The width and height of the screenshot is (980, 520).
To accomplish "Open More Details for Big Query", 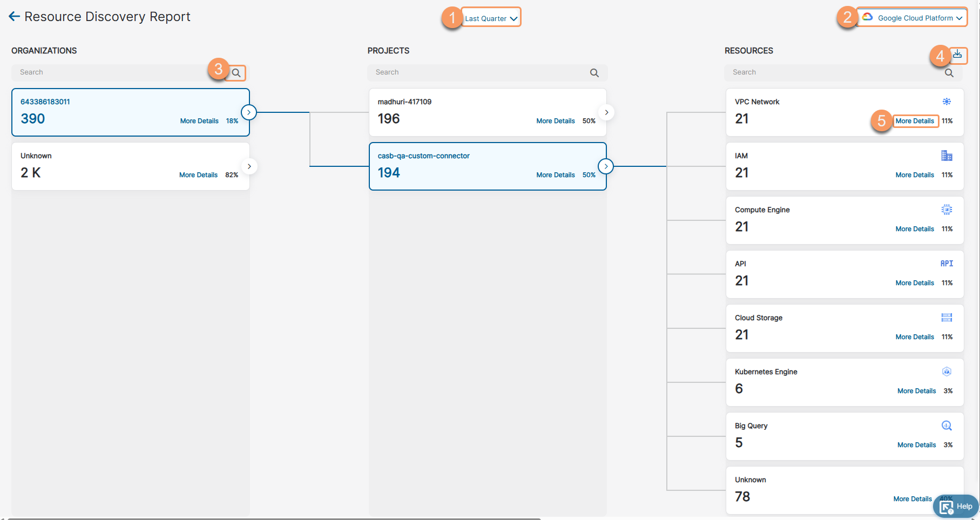I will 917,445.
